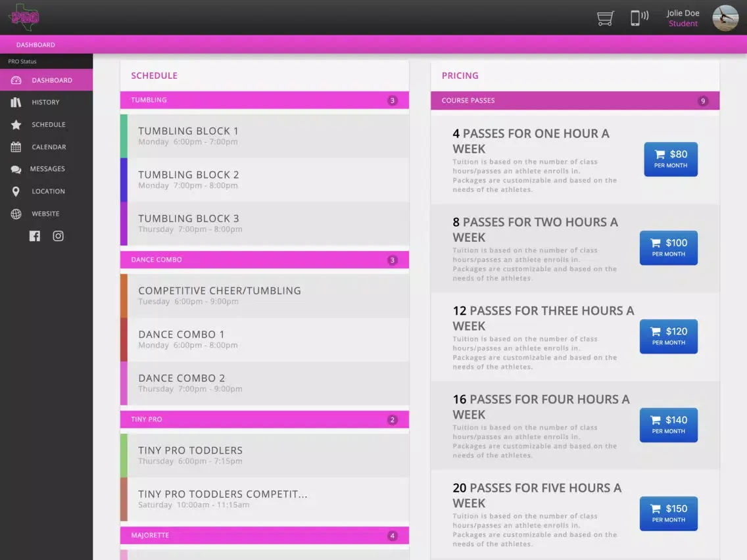Open Jolie Doe's profile avatar
The width and height of the screenshot is (747, 560).
725,18
